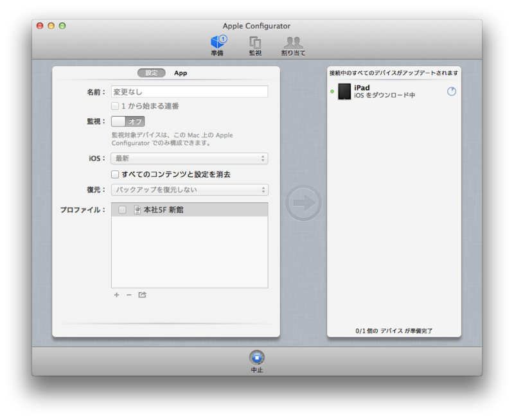Tick the 本社5F 新館 profile checkbox
This screenshot has height=420, width=514.
122,209
